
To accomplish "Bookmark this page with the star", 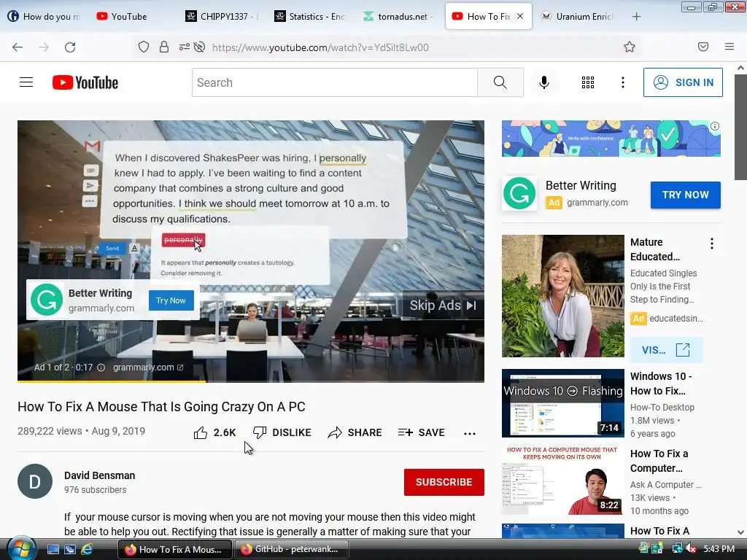I will 630,47.
